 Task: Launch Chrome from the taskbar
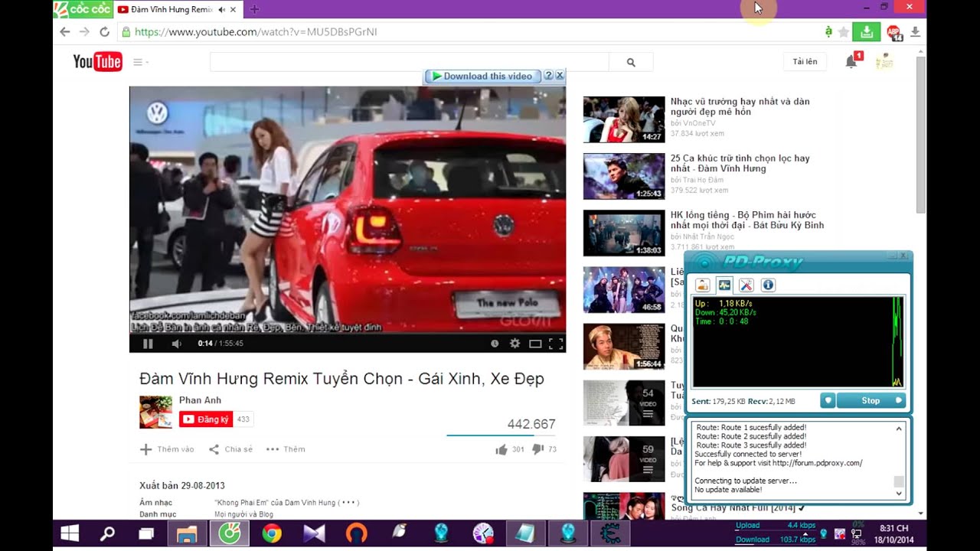[272, 533]
